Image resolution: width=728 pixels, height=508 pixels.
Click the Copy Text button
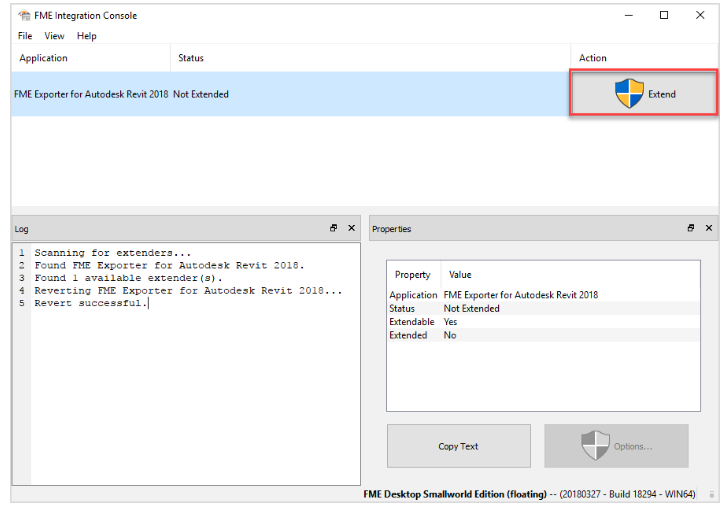point(458,446)
